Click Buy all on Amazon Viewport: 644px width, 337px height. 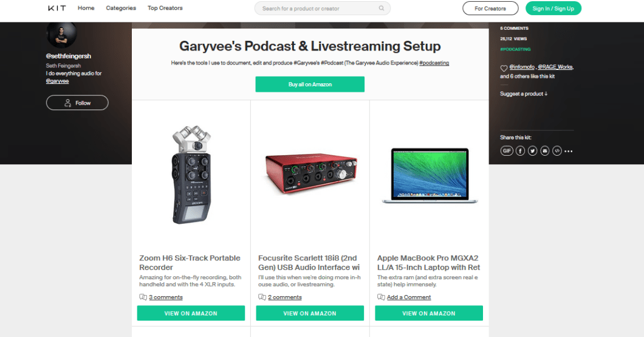(310, 84)
